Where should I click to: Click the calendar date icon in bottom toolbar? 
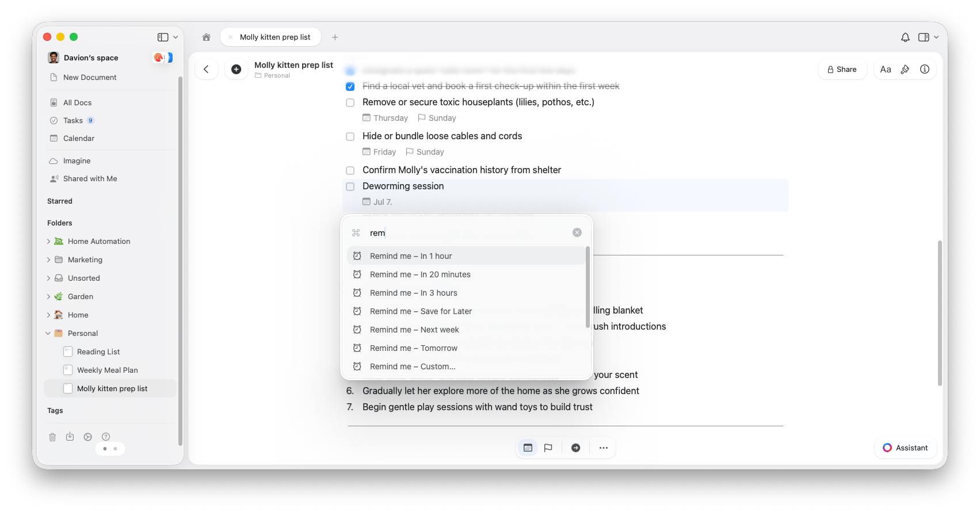[x=528, y=448]
